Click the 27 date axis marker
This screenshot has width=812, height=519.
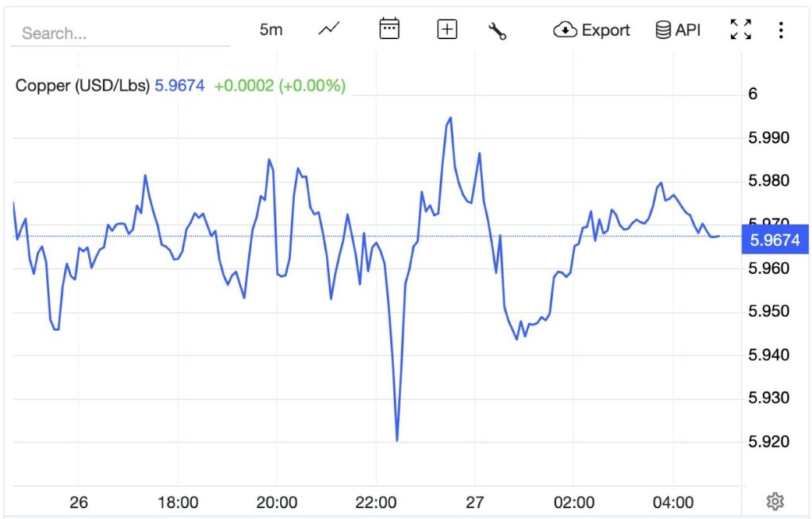pyautogui.click(x=475, y=502)
